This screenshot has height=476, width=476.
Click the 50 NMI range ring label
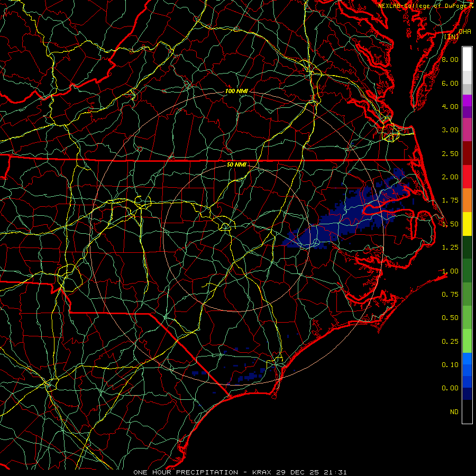point(236,164)
